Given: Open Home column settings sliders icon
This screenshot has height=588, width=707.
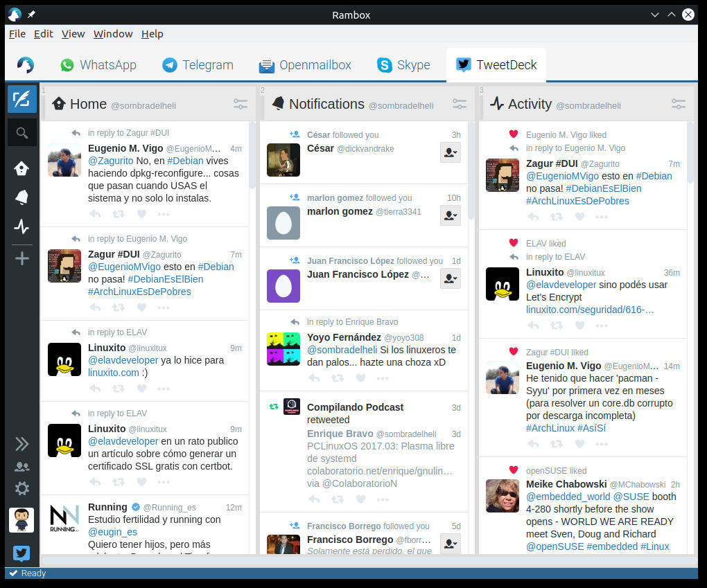Looking at the screenshot, I should point(241,104).
